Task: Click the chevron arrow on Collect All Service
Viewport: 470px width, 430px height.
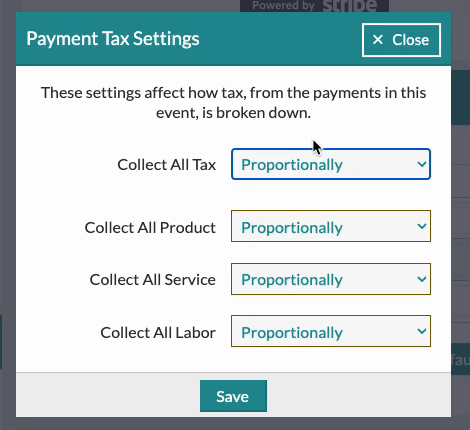Action: 422,279
